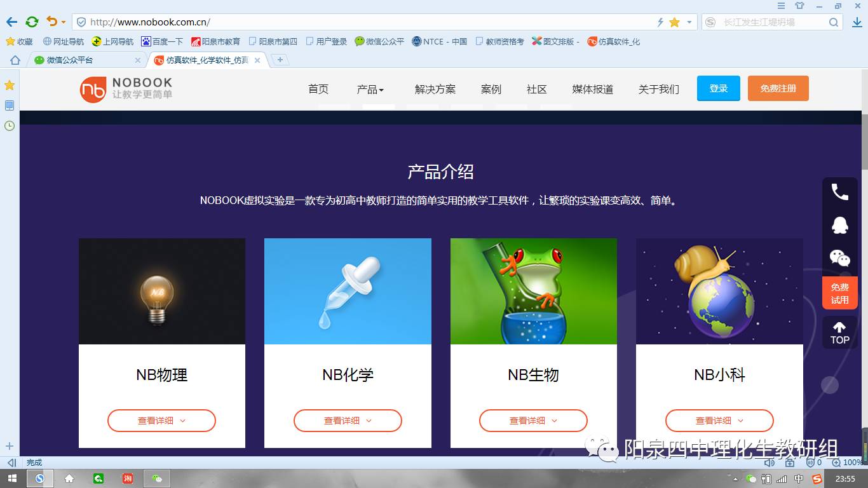Image resolution: width=868 pixels, height=488 pixels.
Task: Click the 免费试用 side button
Action: click(840, 294)
